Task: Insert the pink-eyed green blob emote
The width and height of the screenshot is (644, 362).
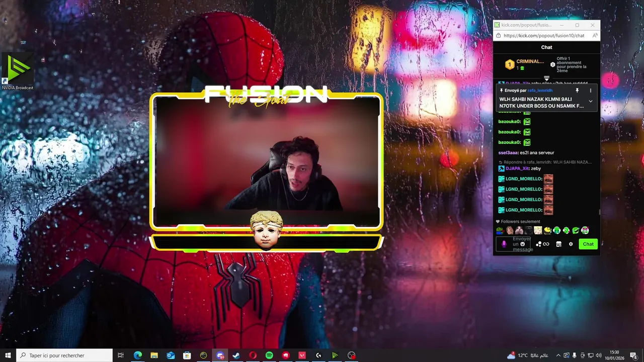Action: click(585, 230)
